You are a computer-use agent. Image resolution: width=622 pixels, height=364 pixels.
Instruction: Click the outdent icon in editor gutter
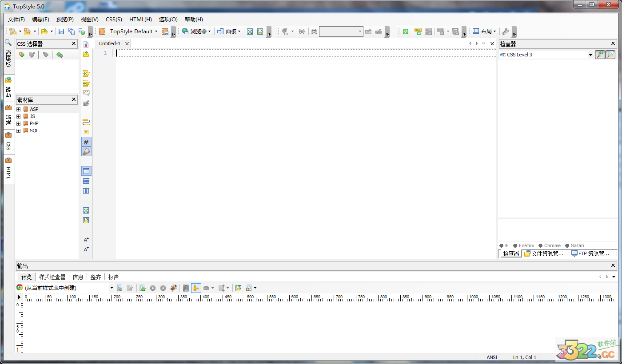click(86, 83)
